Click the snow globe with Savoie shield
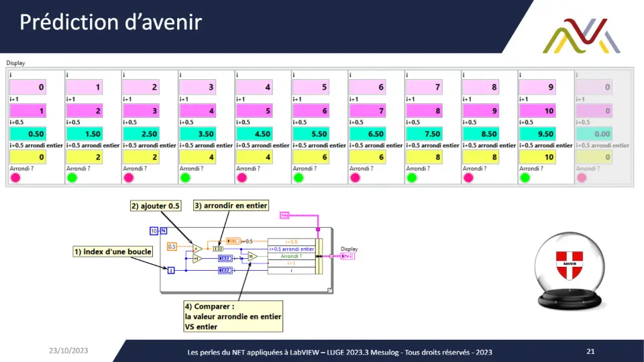The height and width of the screenshot is (362, 644). click(x=570, y=271)
